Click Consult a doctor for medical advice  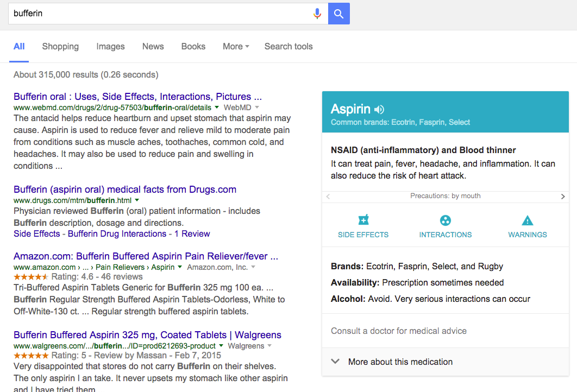(399, 331)
